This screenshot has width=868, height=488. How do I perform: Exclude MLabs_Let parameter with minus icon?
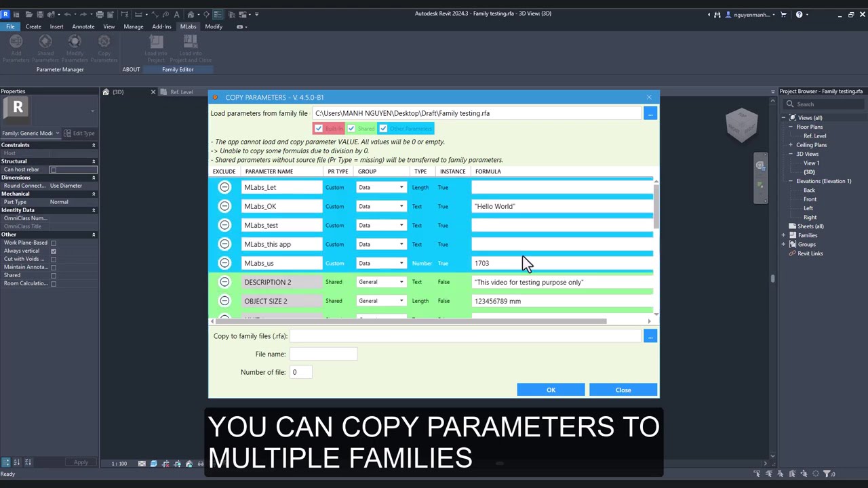(224, 187)
